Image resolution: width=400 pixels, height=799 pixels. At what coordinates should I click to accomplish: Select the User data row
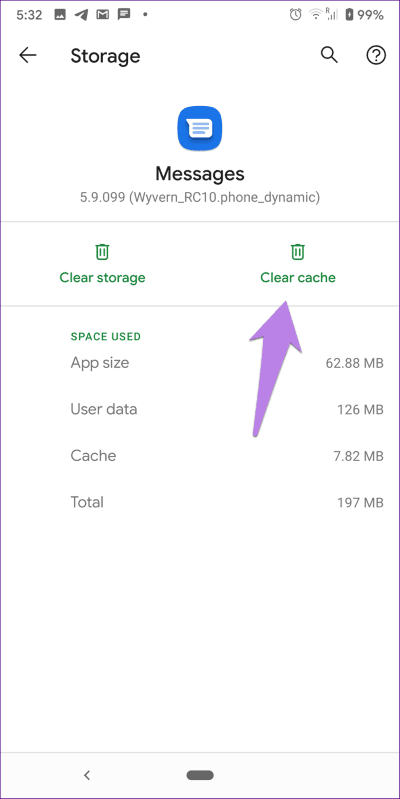227,409
